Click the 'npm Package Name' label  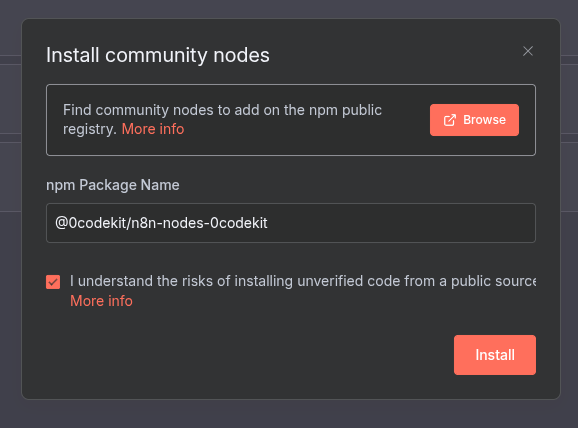[113, 185]
